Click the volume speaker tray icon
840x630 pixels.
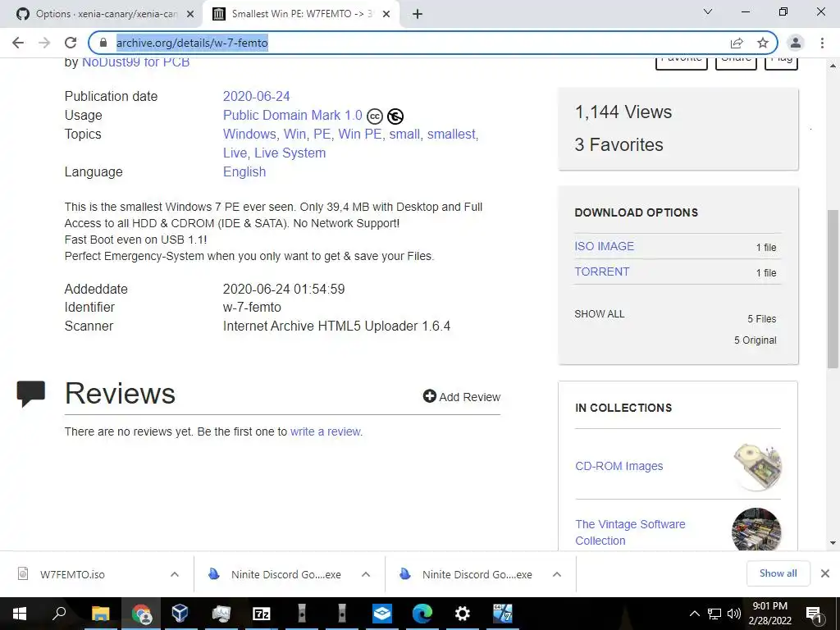click(x=734, y=614)
